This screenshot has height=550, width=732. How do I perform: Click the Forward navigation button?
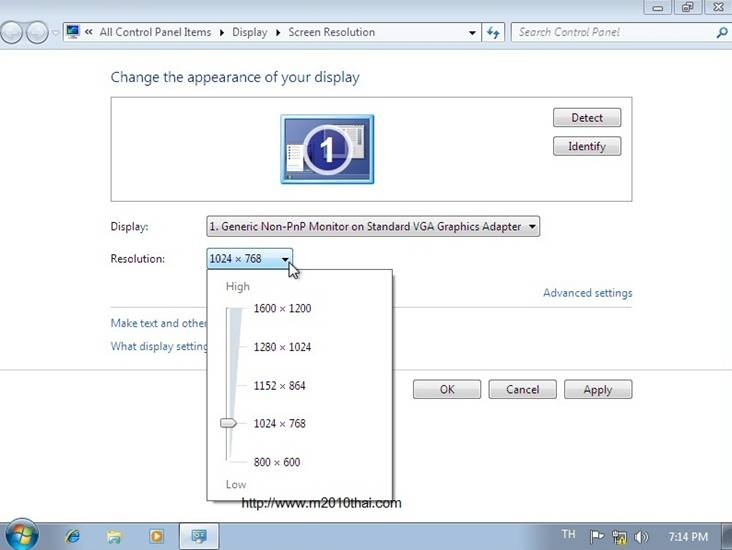coord(37,32)
